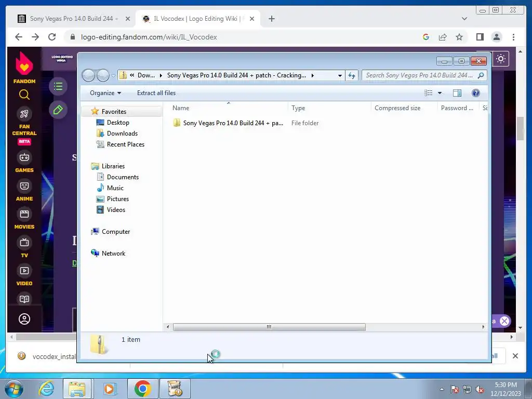Open Chrome three-dot menu
Viewport: 532px width, 399px height.
(513, 37)
